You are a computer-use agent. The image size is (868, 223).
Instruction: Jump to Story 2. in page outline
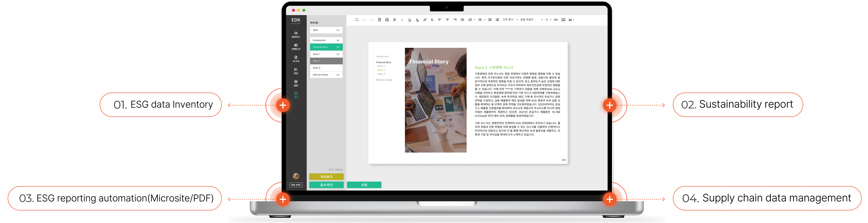[381, 70]
